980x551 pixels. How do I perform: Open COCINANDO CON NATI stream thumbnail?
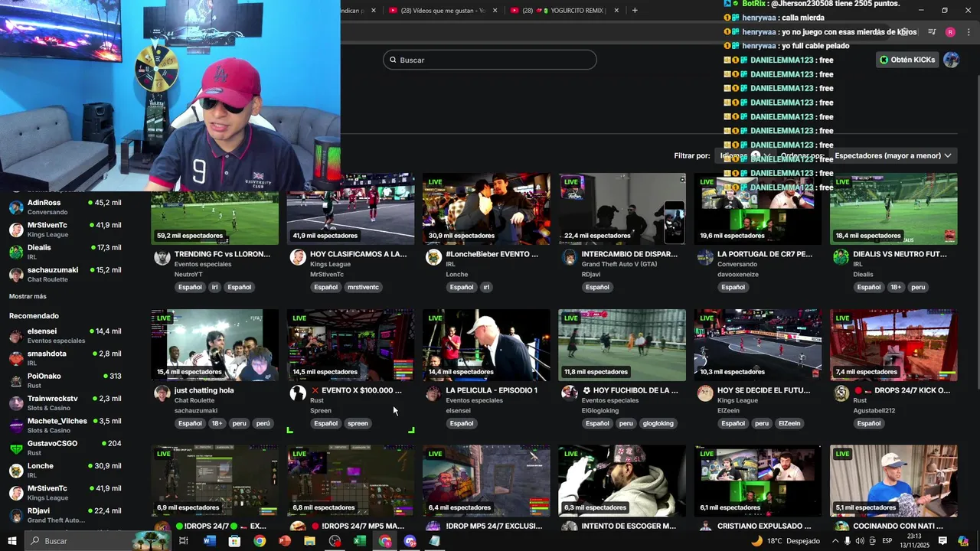point(893,481)
